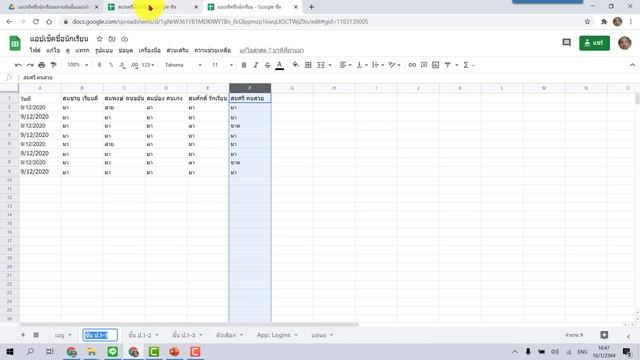Open the รูปแบบ (Format) menu
Viewport: 640px width, 360px height.
[x=104, y=50]
